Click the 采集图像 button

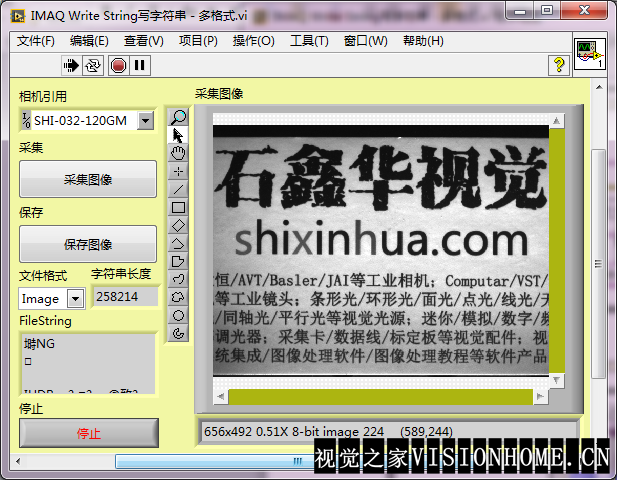(88, 180)
